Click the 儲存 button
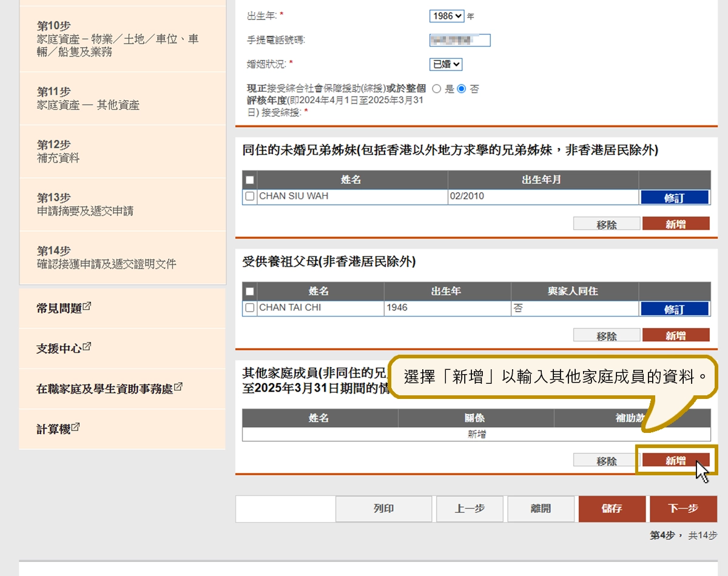The image size is (728, 576). pyautogui.click(x=612, y=509)
